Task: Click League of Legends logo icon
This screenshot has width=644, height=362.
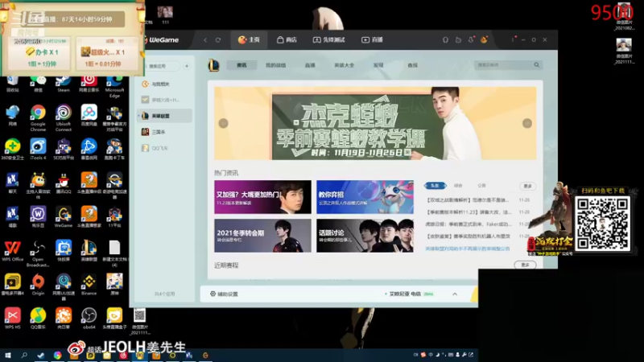Action: tap(213, 65)
